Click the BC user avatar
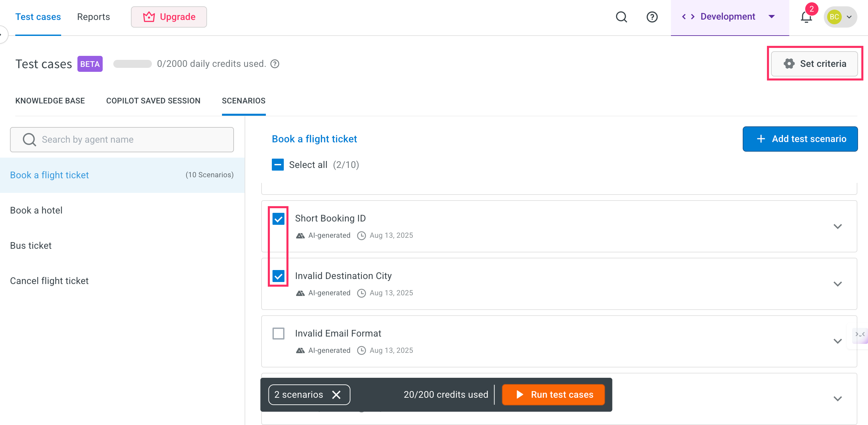868x425 pixels. click(x=834, y=17)
